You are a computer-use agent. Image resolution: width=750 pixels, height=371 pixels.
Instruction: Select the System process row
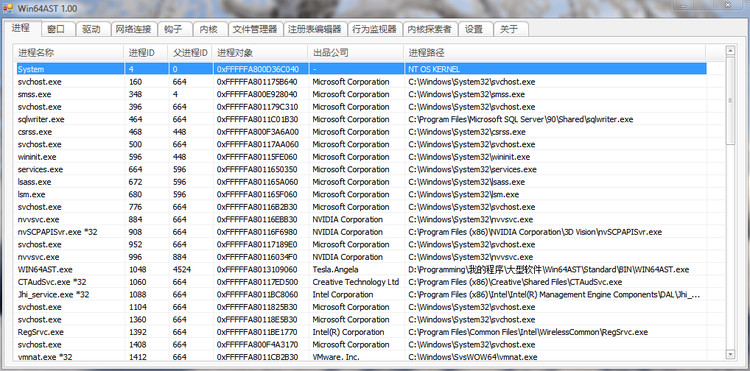pyautogui.click(x=361, y=69)
